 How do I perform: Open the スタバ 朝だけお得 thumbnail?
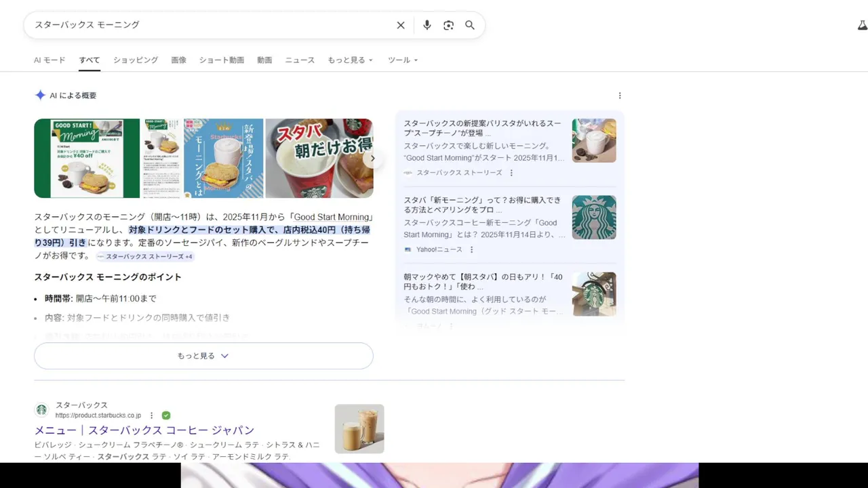tap(319, 159)
